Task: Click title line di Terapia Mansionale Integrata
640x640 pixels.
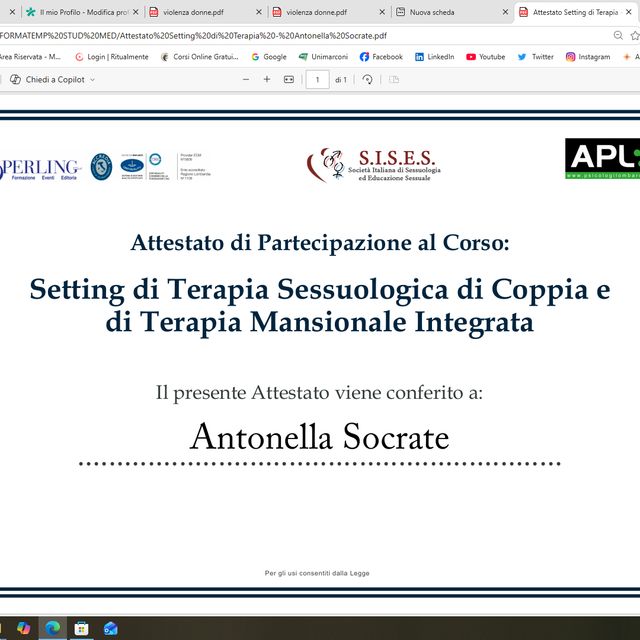Action: (x=320, y=323)
